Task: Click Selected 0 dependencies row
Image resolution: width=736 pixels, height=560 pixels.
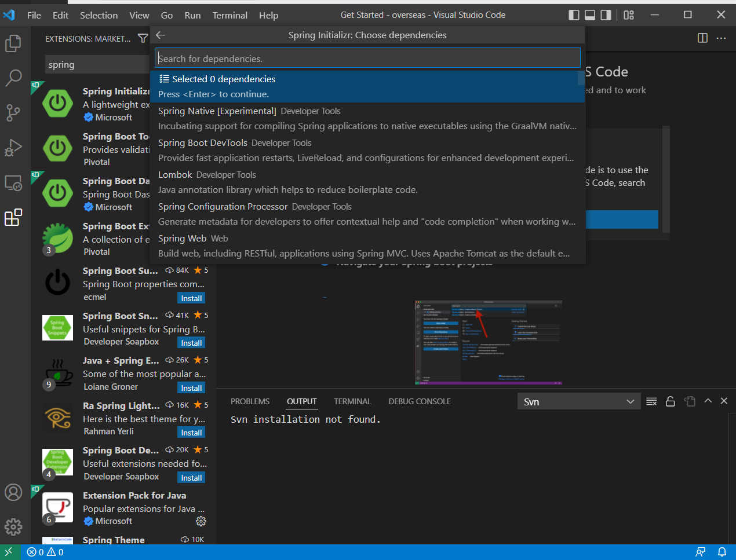Action: pos(367,86)
